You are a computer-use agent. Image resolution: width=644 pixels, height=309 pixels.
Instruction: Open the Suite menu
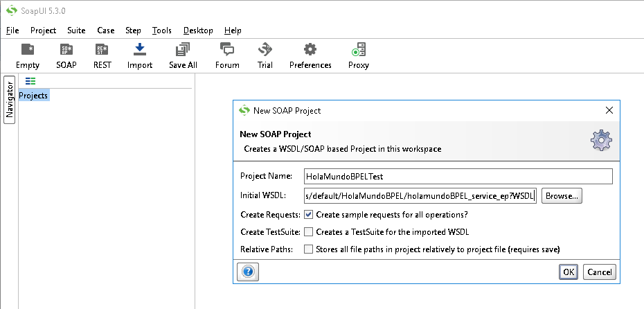(76, 30)
